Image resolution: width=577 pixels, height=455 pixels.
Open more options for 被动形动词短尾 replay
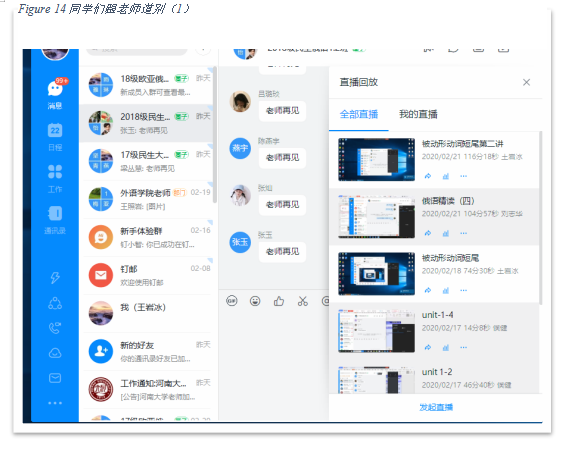464,290
